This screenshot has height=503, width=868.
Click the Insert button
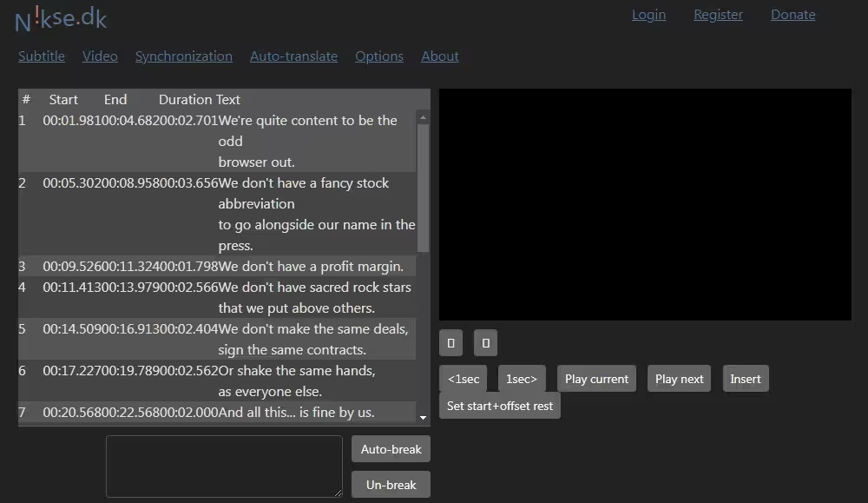pos(745,379)
